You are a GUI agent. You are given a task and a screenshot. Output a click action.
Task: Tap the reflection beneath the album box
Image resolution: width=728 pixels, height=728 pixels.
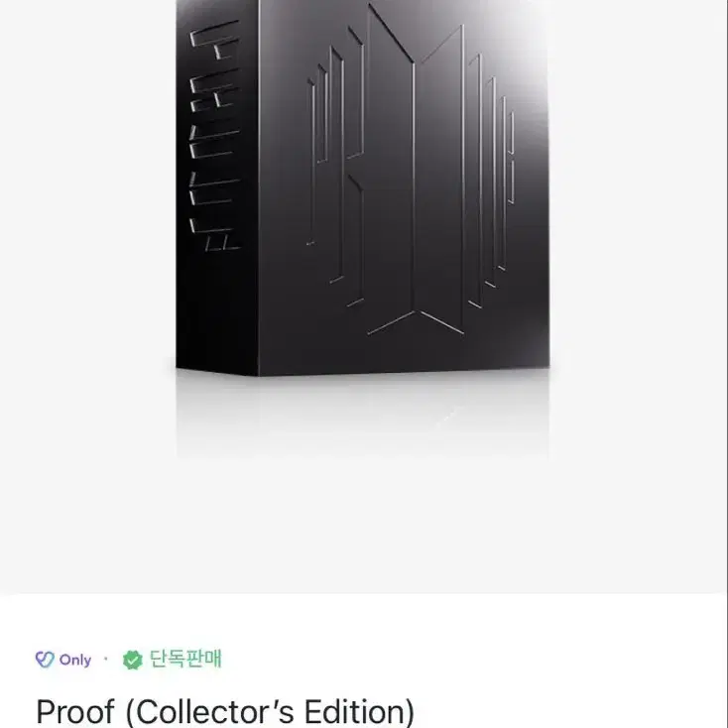click(x=363, y=414)
